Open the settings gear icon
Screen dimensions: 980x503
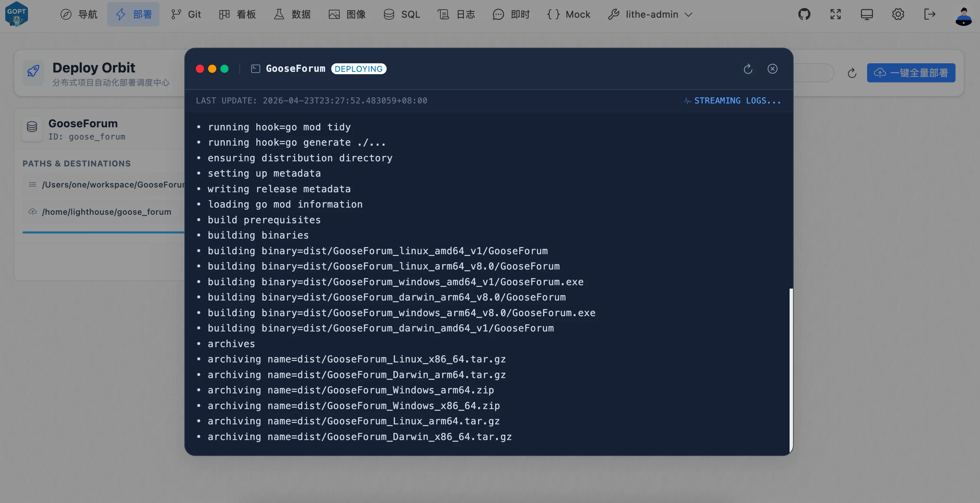point(898,15)
